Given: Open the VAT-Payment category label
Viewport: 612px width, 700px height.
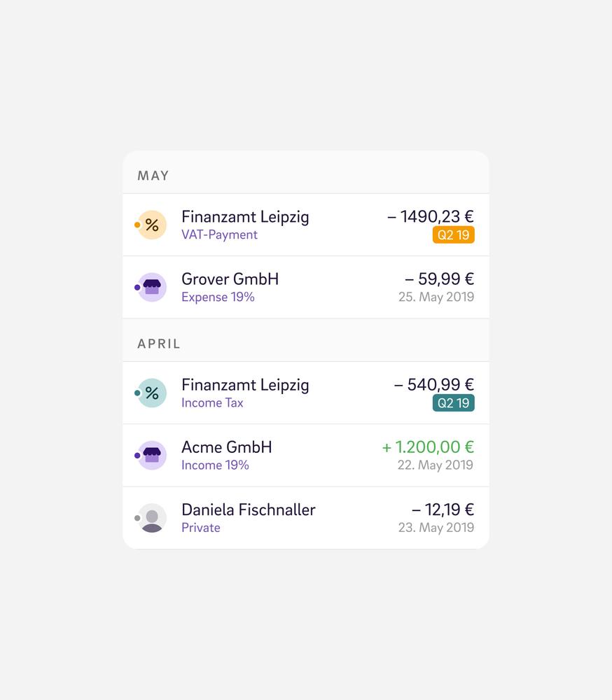Looking at the screenshot, I should click(219, 234).
